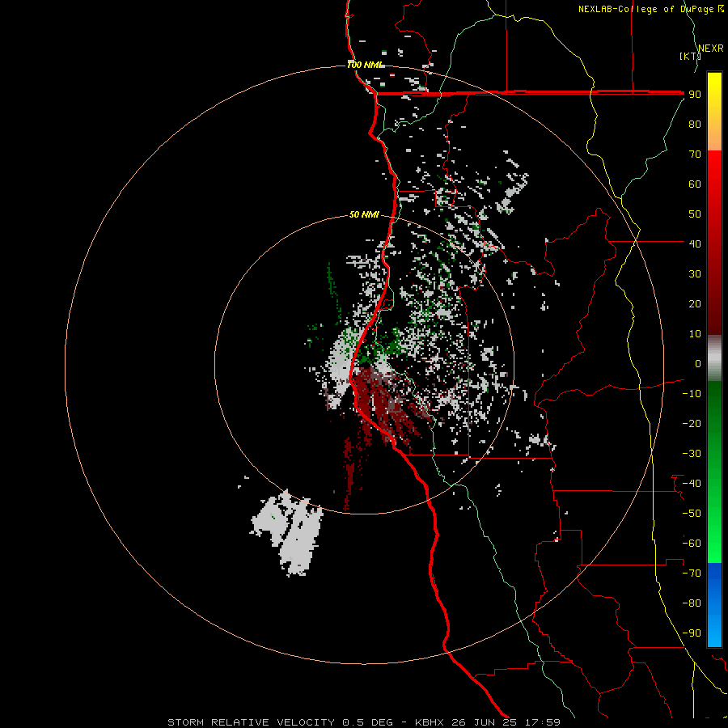The image size is (728, 728).
Task: Click the [KT] units label
Action: pyautogui.click(x=690, y=56)
